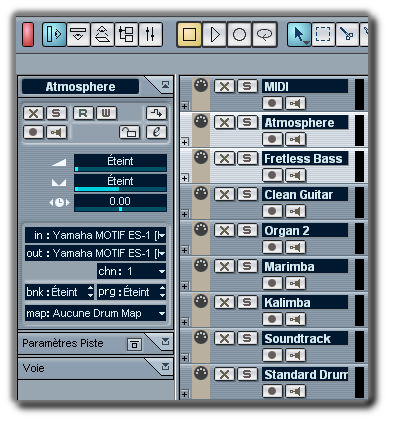
Task: Mute the Standard Drum track
Action: point(224,374)
